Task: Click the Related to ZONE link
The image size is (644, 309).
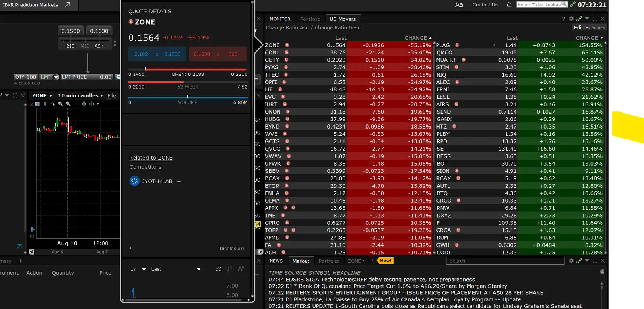Action: [x=151, y=158]
